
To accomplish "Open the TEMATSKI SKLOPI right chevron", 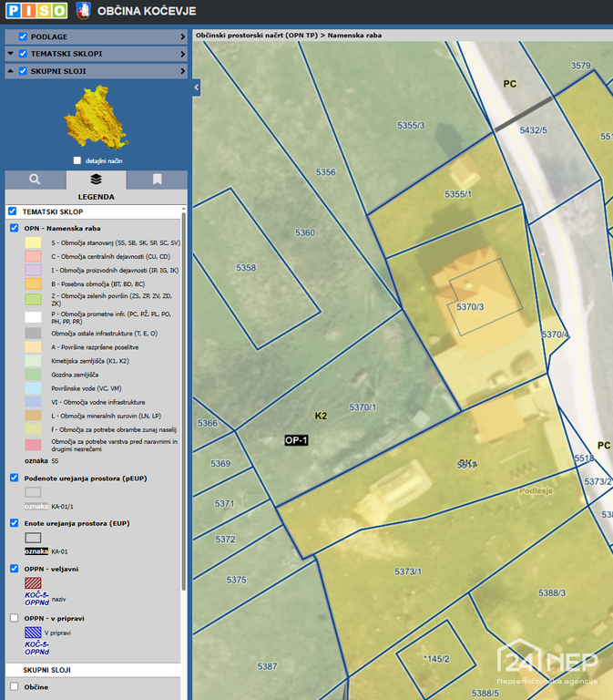I will tap(183, 54).
